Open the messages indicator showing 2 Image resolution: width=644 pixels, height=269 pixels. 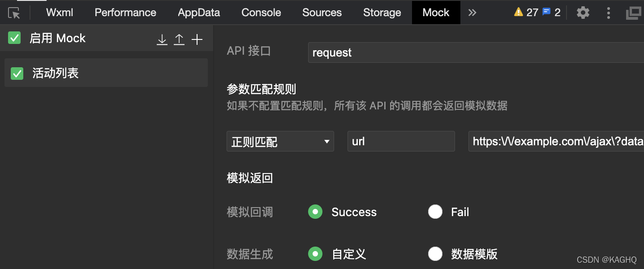(552, 12)
